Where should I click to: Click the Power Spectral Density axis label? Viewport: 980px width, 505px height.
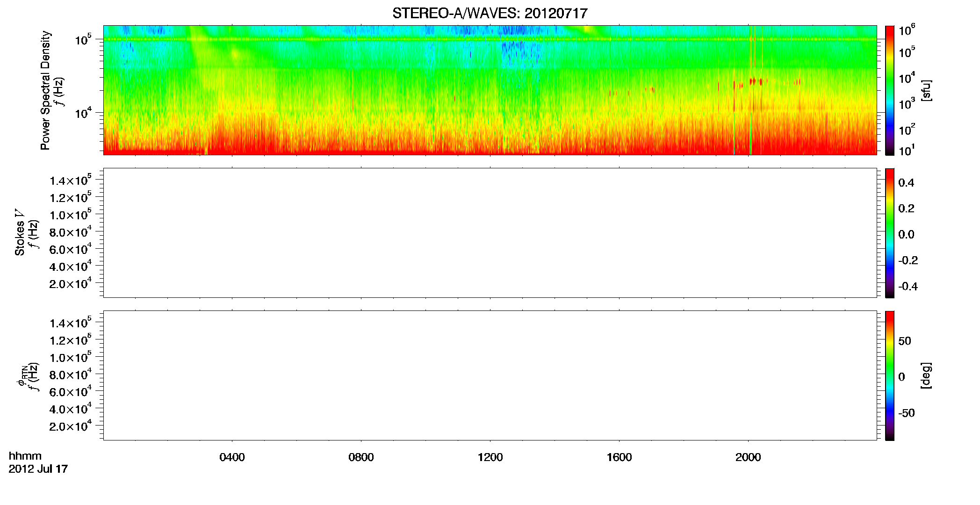[x=45, y=90]
